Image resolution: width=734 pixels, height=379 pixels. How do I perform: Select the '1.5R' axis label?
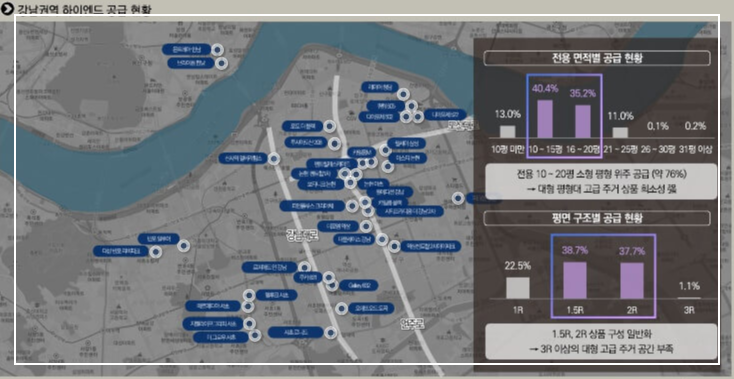[x=575, y=310]
